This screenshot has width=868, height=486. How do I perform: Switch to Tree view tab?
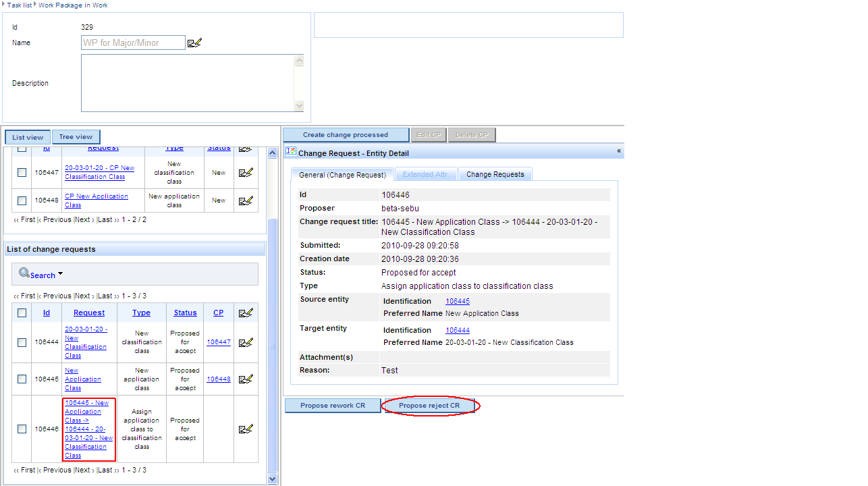coord(76,137)
